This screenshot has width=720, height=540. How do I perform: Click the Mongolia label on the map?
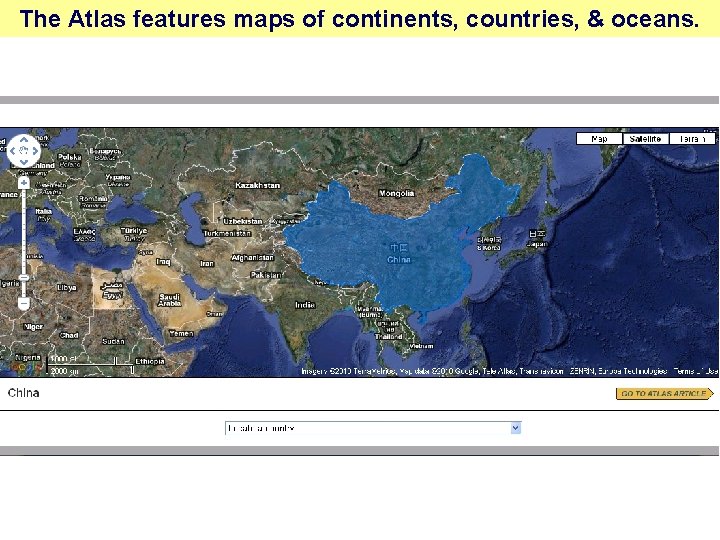click(x=396, y=193)
